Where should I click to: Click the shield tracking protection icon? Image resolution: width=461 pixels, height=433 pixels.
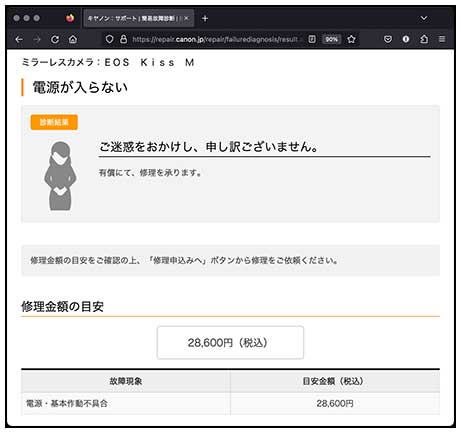tap(109, 39)
